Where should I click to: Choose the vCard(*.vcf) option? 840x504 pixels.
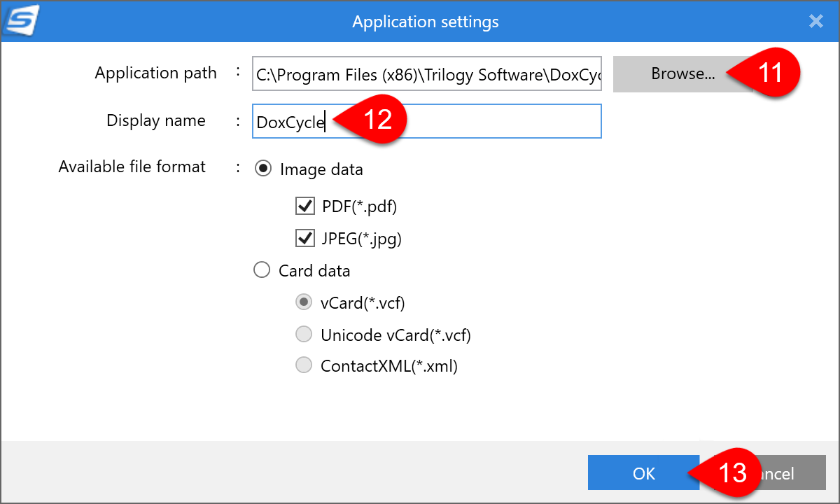click(303, 302)
